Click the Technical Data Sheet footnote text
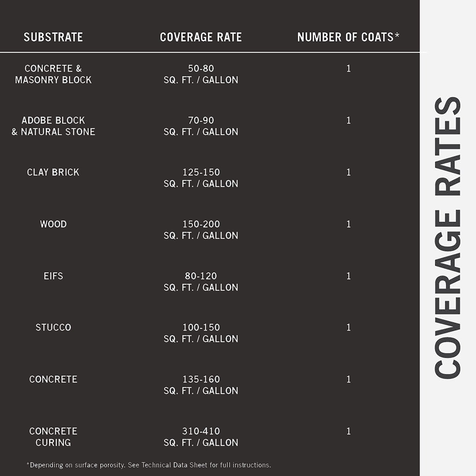 click(149, 465)
